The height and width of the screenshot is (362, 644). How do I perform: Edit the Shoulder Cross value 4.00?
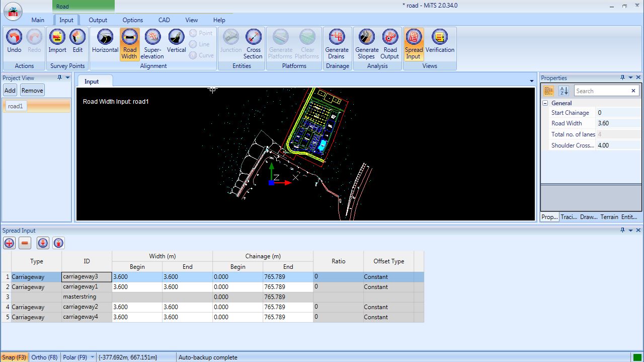click(618, 145)
